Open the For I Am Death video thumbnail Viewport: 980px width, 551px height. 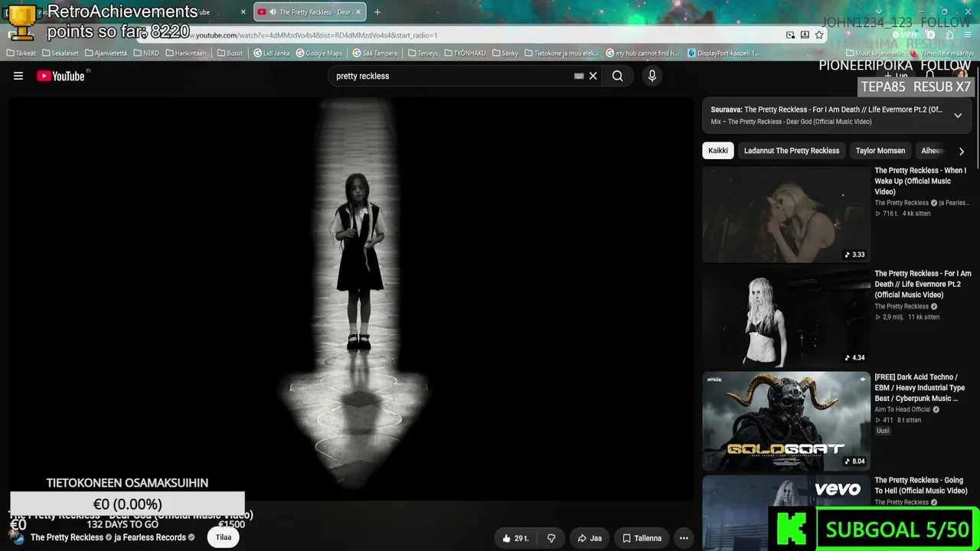click(x=786, y=318)
